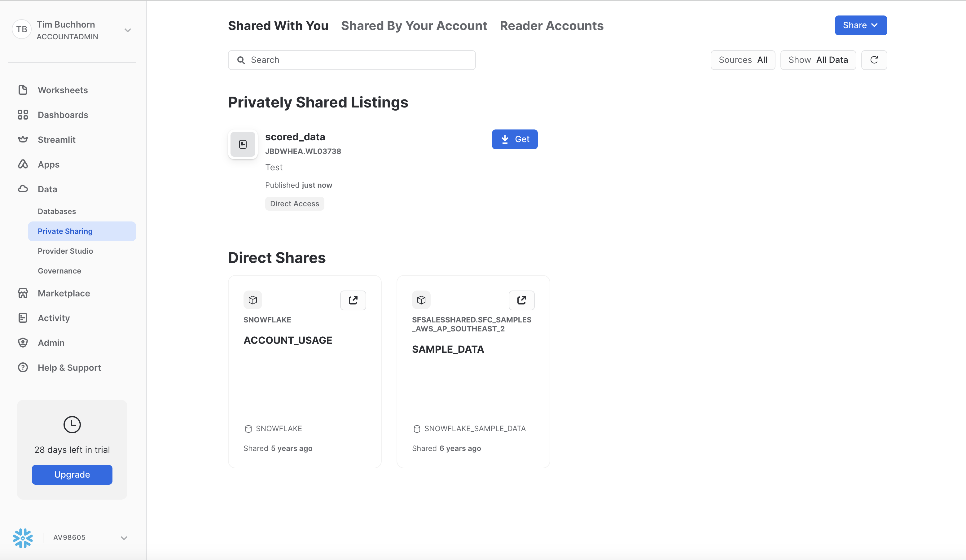Click the Admin shield icon

coord(23,343)
